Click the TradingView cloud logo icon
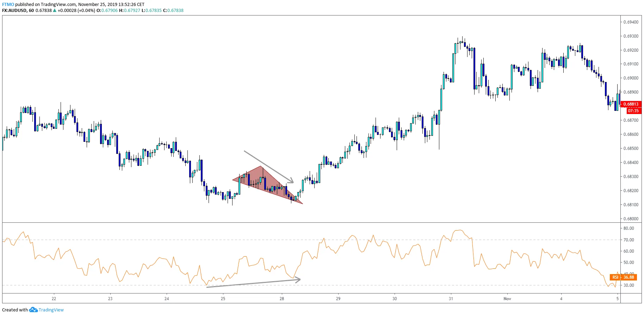This screenshot has width=644, height=316. click(33, 310)
